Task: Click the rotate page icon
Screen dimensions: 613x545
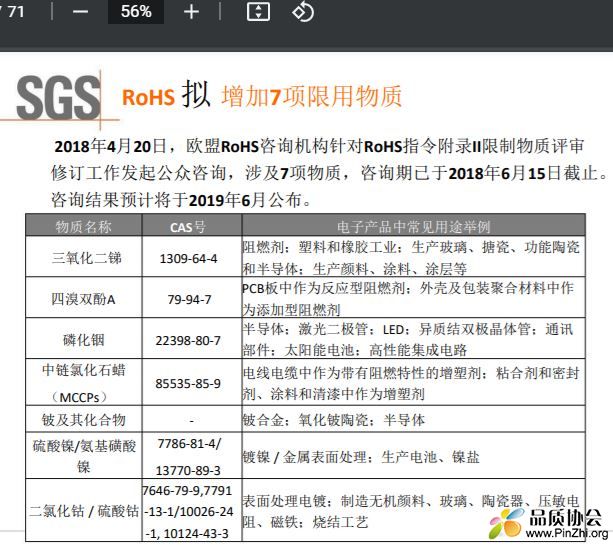Action: coord(303,12)
